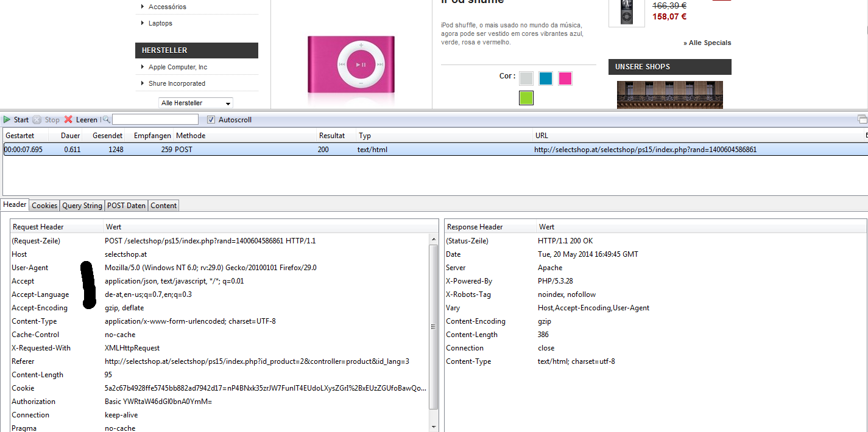868x432 pixels.
Task: Toggle the Autoscroll checkbox
Action: click(x=211, y=120)
